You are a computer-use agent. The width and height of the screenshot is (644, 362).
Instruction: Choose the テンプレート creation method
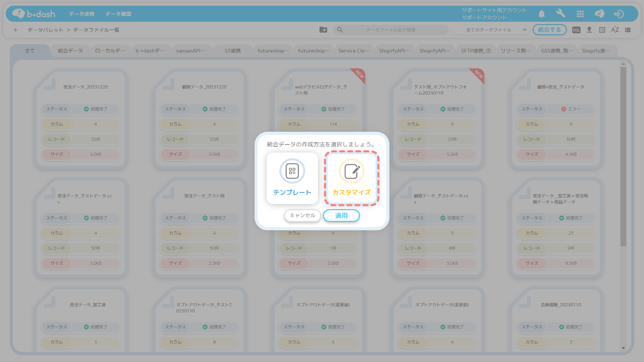292,178
